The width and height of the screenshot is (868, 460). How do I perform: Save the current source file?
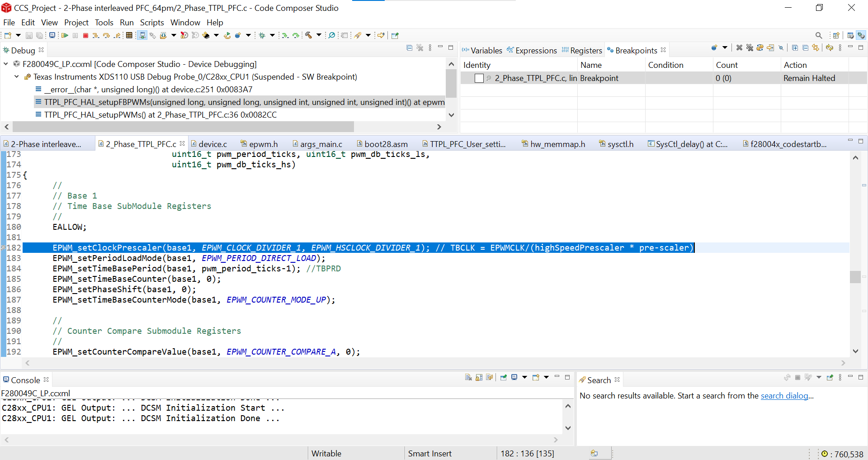[x=28, y=35]
